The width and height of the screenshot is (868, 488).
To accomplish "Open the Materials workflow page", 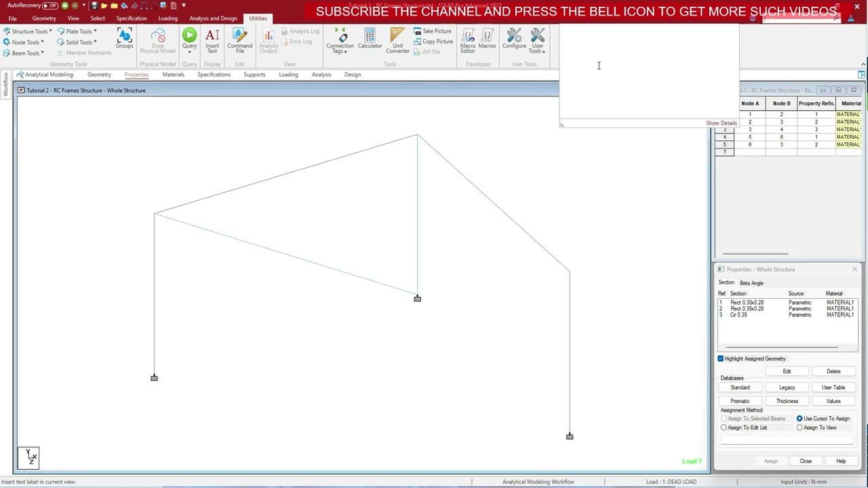I will point(173,75).
